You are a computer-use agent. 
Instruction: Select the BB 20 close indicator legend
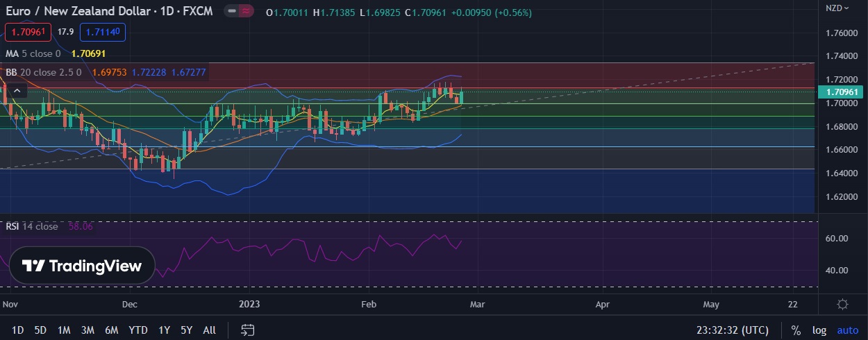tap(43, 72)
